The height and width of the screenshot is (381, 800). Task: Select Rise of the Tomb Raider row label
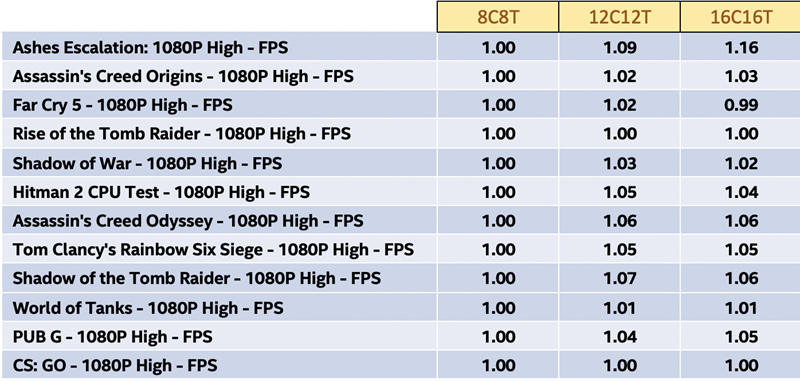pos(182,134)
